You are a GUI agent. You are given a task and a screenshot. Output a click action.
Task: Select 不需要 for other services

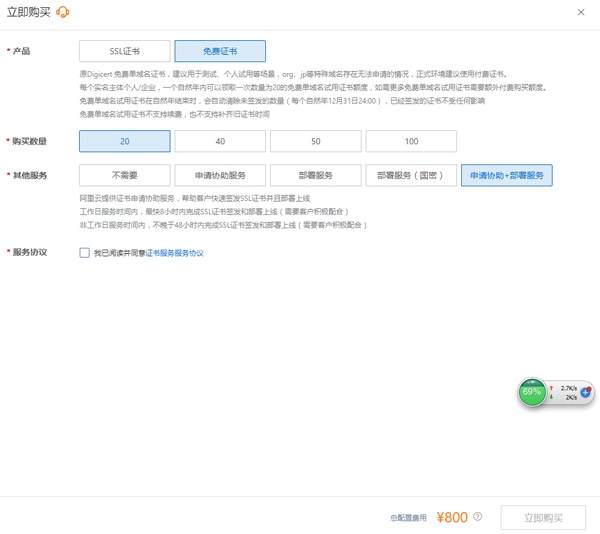125,175
